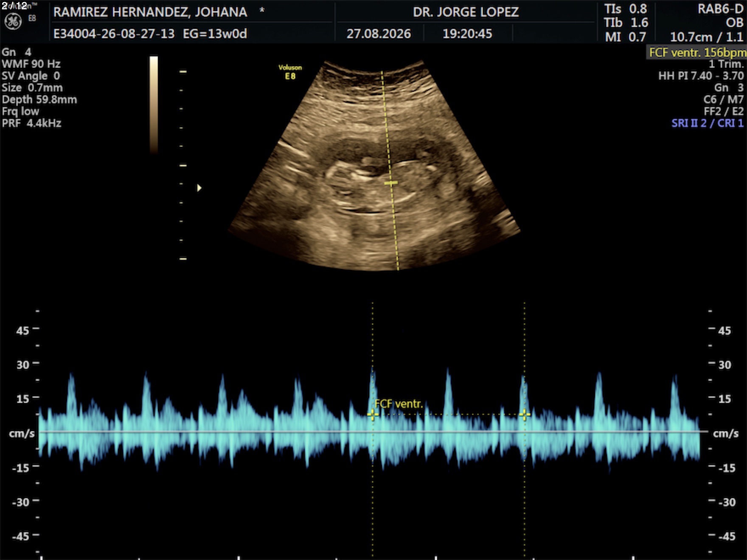Select the left FCF ventr. caliper cross
The height and width of the screenshot is (560, 747).
pos(373,414)
